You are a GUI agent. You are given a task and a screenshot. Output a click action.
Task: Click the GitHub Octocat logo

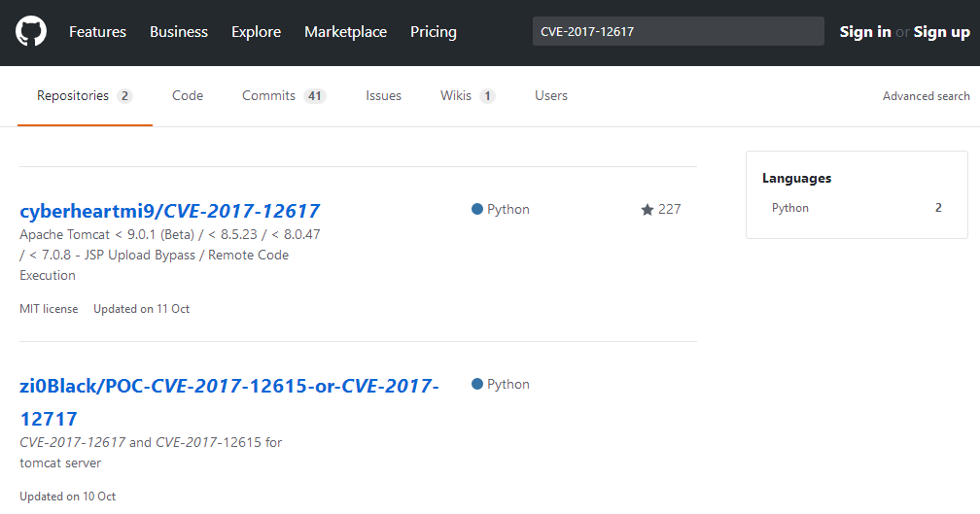click(x=31, y=32)
